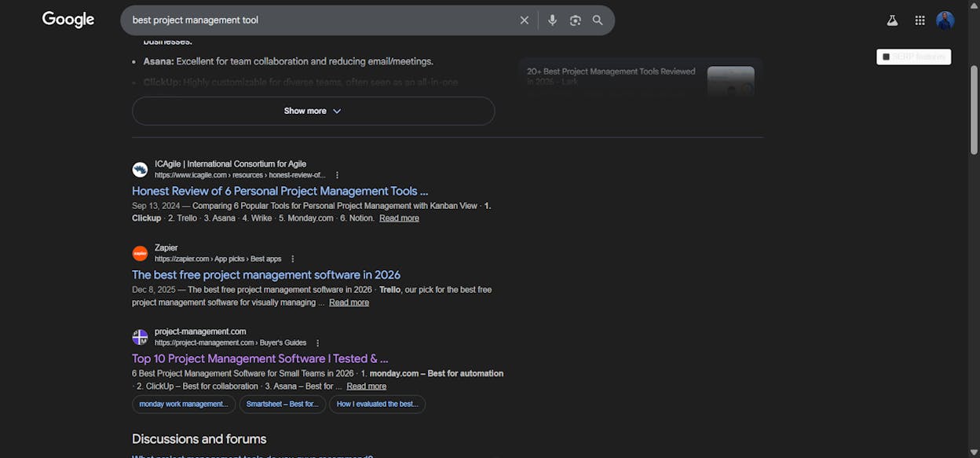The image size is (980, 458).
Task: Open Google Lens image search
Action: (x=575, y=20)
